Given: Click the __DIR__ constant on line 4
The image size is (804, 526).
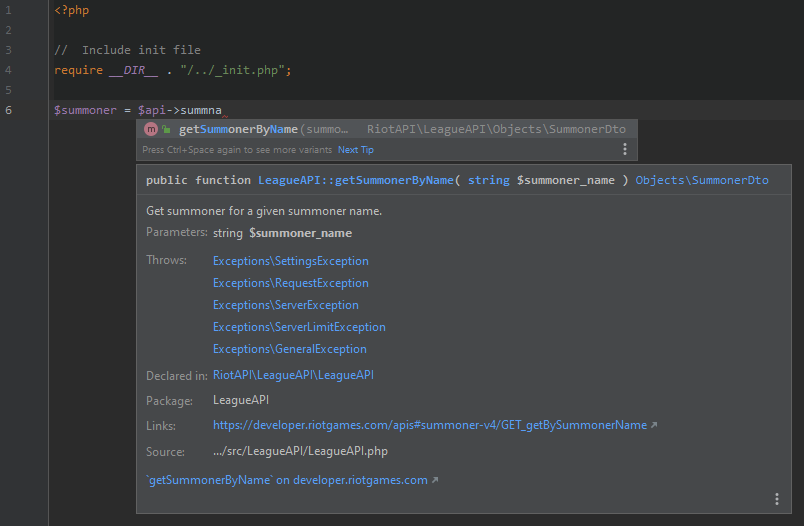Looking at the screenshot, I should 133,70.
